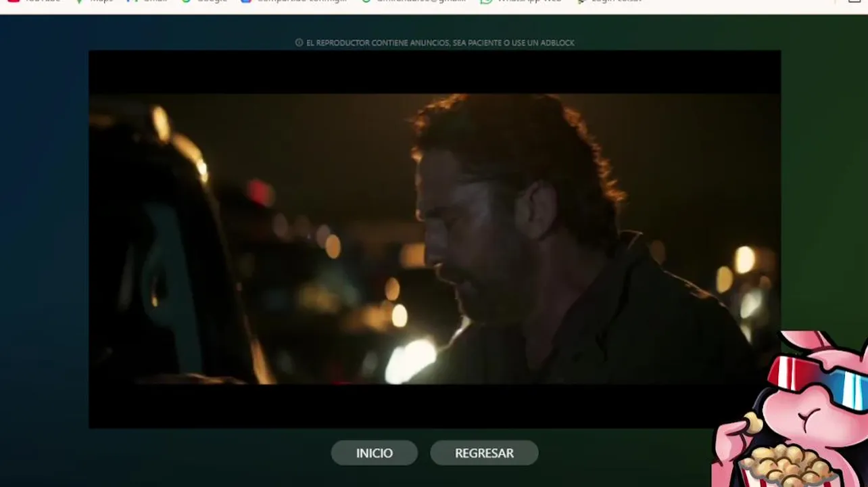Click the info icon before the ad notice

point(299,43)
